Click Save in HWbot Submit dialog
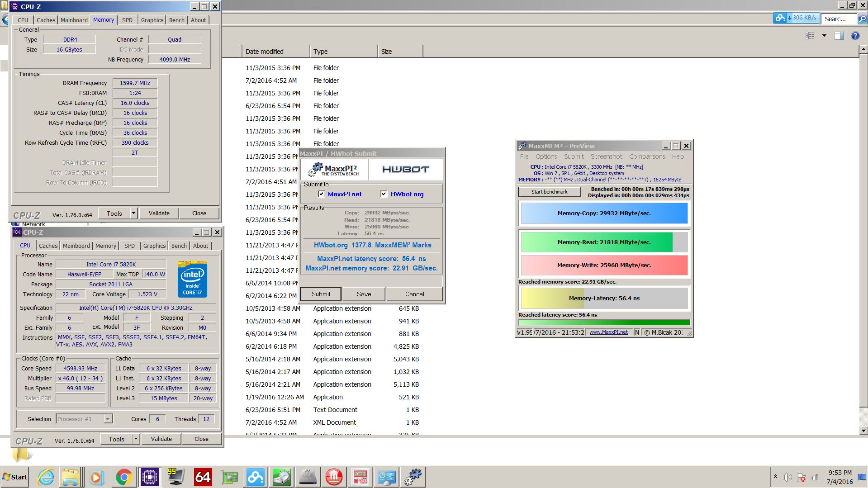The width and height of the screenshot is (868, 488). 364,294
